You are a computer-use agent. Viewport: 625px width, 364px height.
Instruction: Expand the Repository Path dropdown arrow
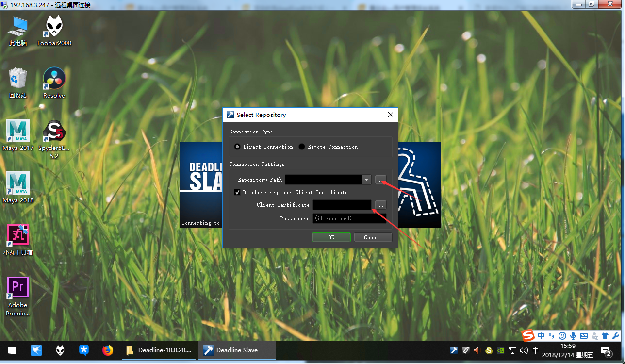point(366,180)
